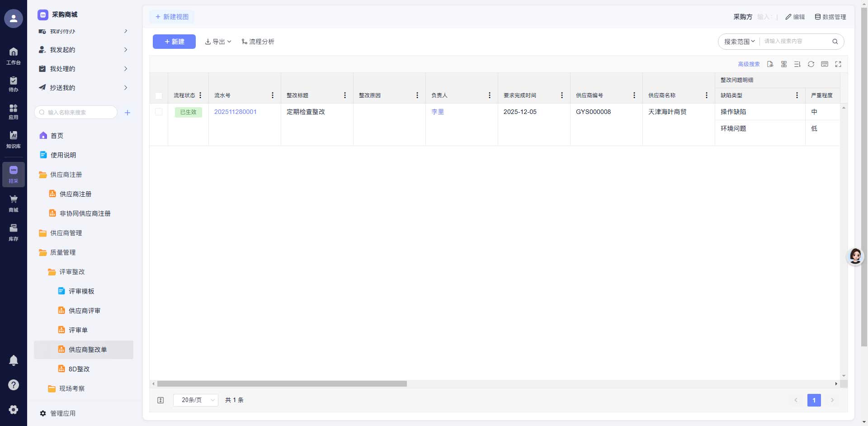Click the refresh icon in table toolbar
The image size is (868, 426).
click(x=811, y=64)
